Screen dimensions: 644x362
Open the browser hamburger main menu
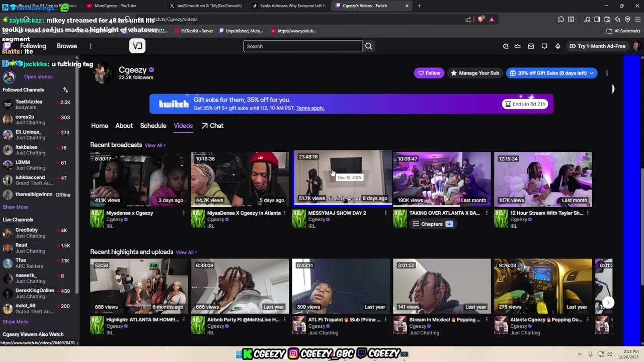point(636,19)
